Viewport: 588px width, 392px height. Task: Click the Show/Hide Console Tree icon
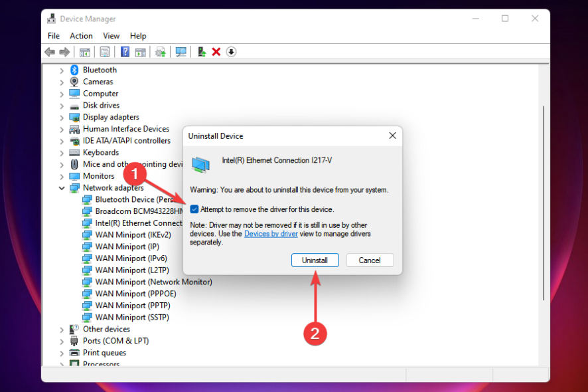[x=85, y=51]
